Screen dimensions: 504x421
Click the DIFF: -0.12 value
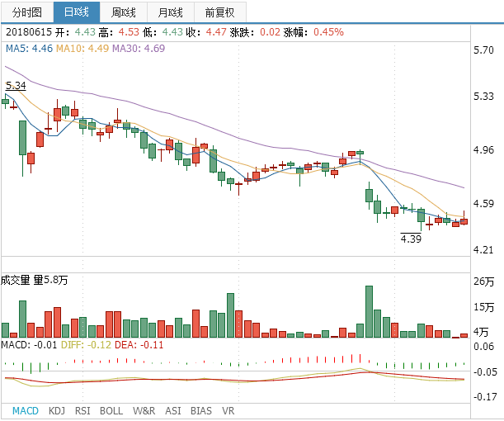point(86,345)
